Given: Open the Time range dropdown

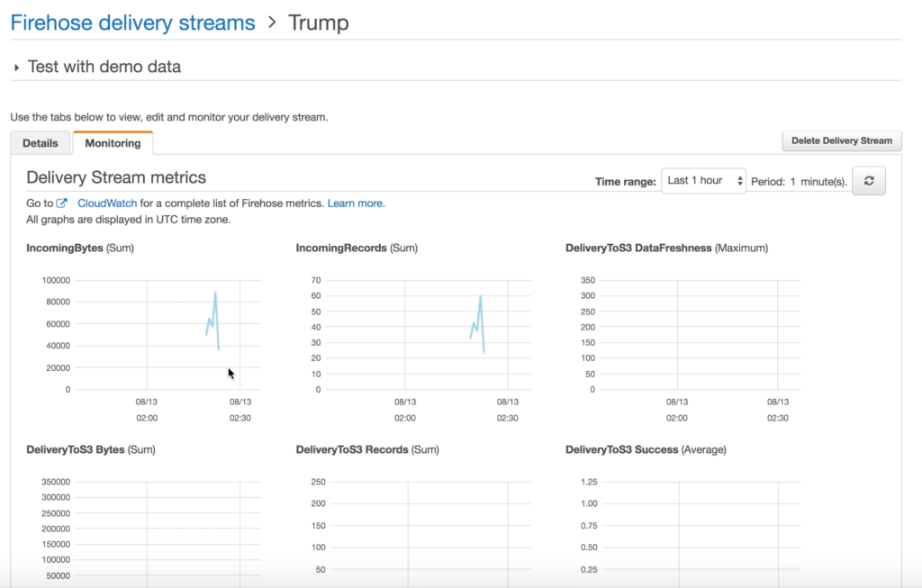Looking at the screenshot, I should (x=704, y=181).
